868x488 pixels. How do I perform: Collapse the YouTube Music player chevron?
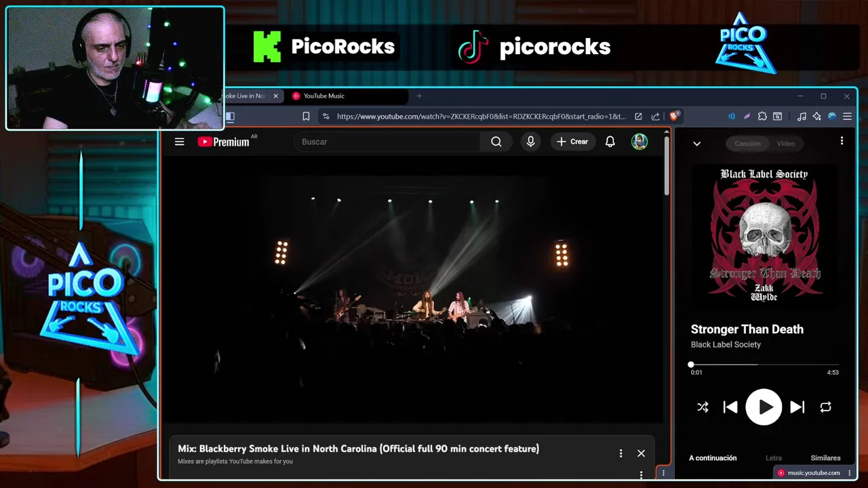point(696,144)
